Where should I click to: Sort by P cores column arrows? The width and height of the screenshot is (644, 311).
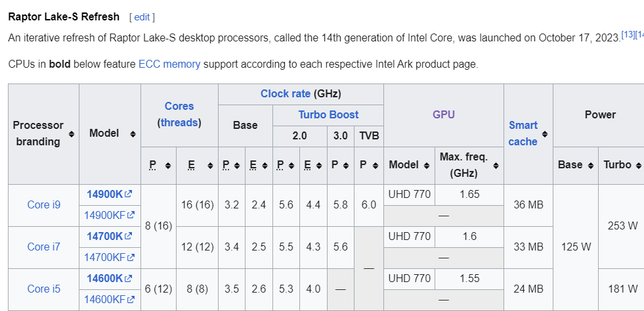coord(167,166)
